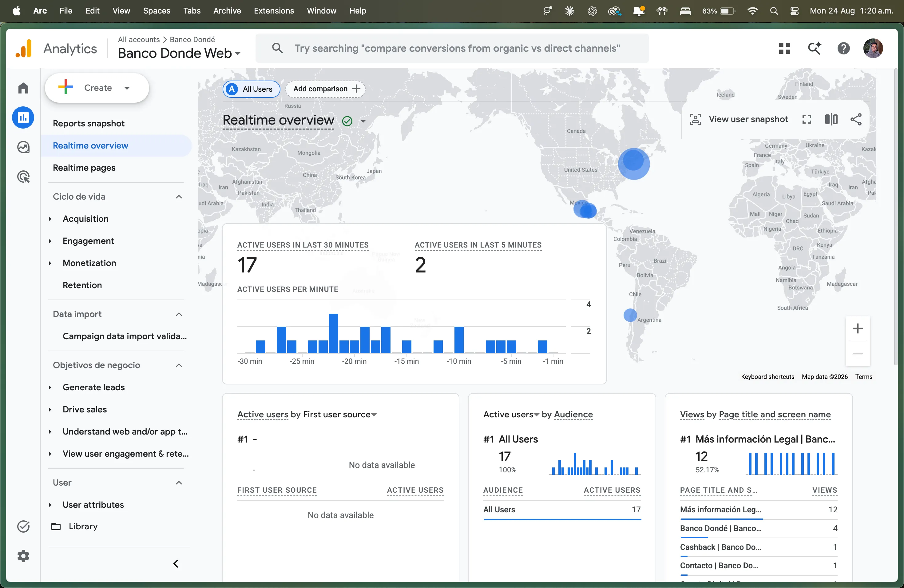Open macOS Control Center icon

pos(794,11)
